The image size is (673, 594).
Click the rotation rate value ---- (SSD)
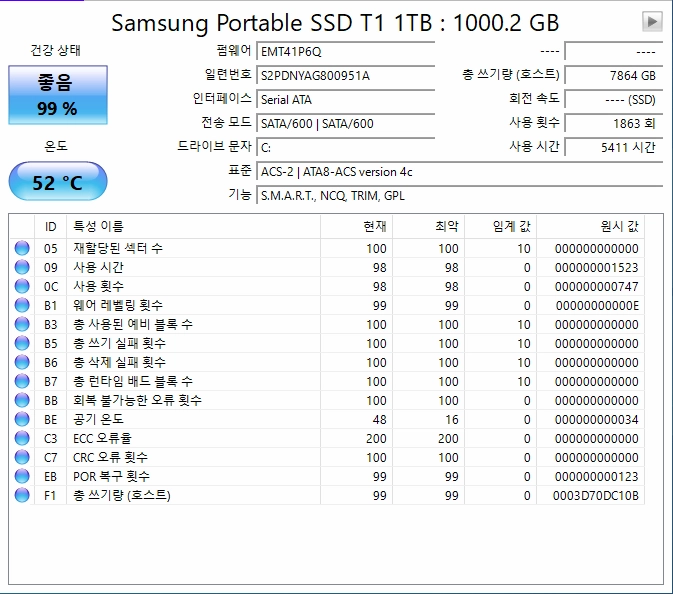[x=614, y=100]
